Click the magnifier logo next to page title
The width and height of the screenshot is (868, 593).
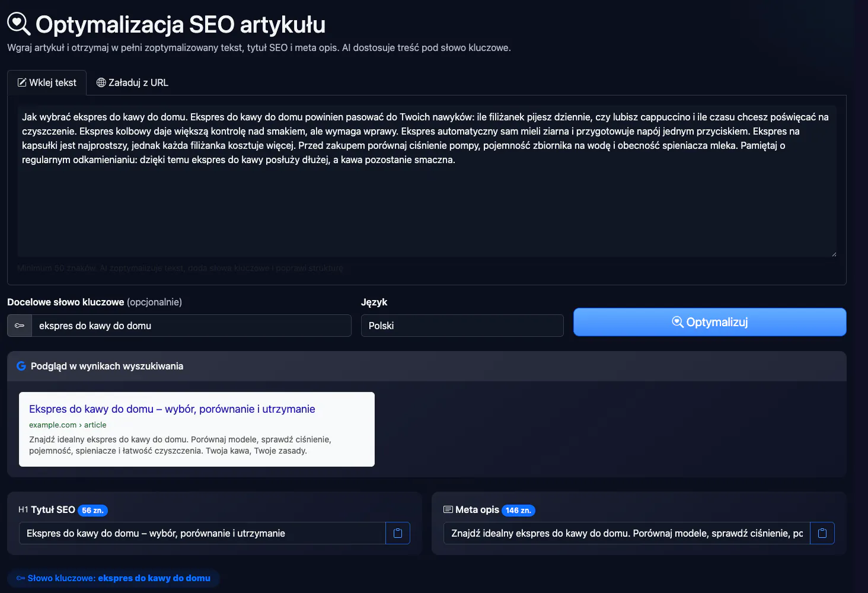(19, 24)
